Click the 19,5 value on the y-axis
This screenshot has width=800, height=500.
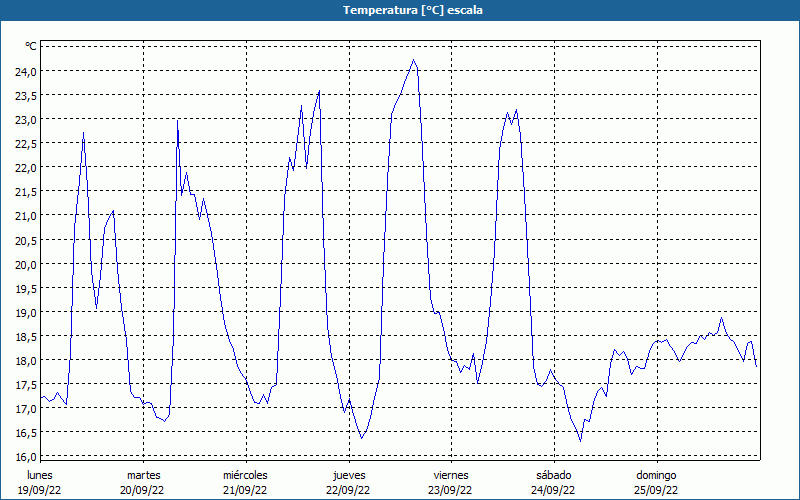(26, 288)
